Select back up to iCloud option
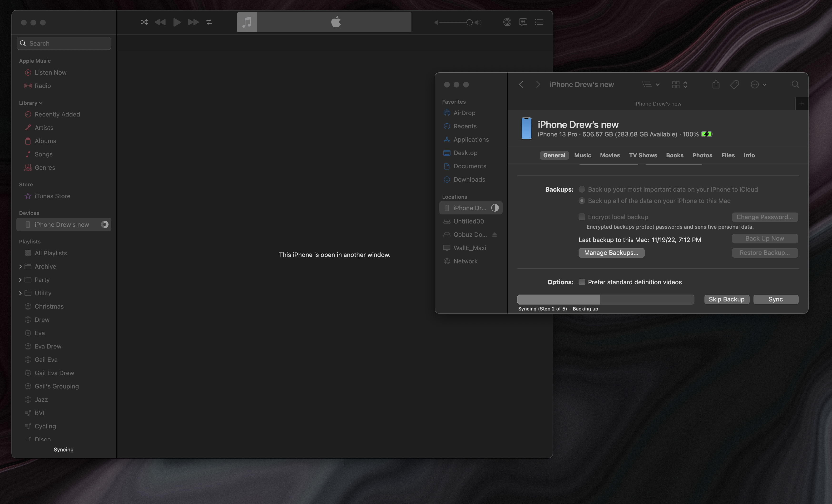Viewport: 832px width, 504px height. (x=582, y=189)
